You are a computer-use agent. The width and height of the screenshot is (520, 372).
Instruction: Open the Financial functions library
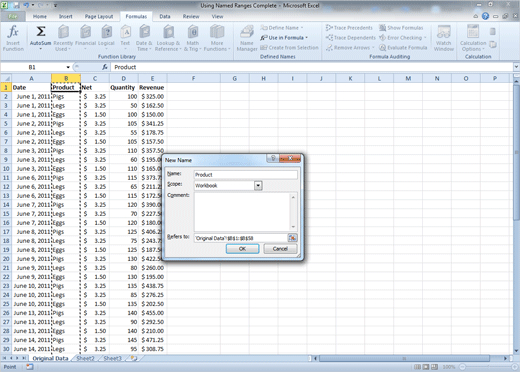click(x=85, y=38)
